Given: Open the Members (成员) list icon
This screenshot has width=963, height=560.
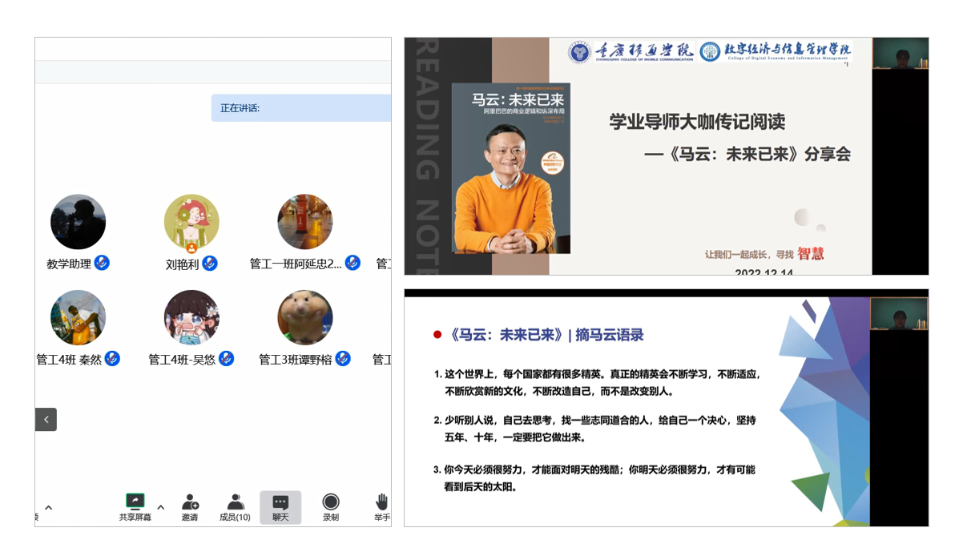Looking at the screenshot, I should [236, 502].
